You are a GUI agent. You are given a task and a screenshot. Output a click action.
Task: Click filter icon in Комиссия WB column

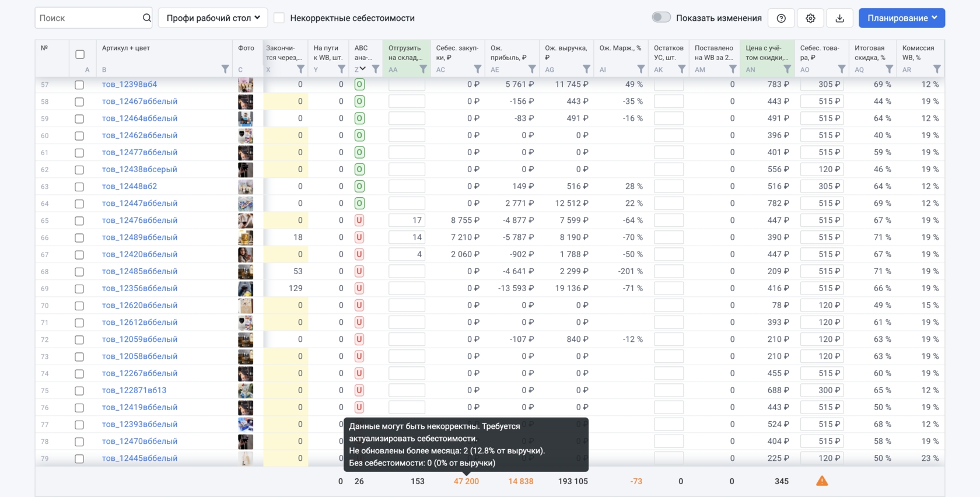tap(936, 69)
